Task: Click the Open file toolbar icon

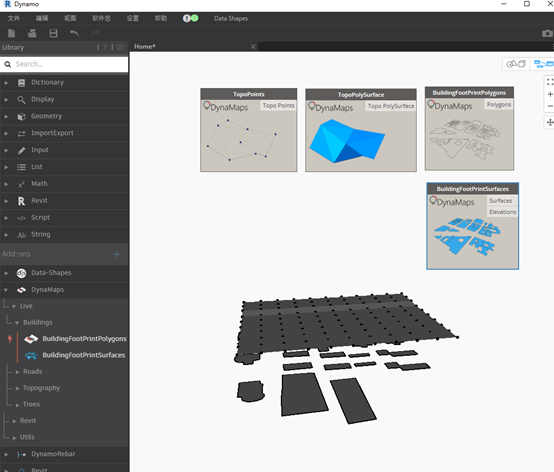Action: click(32, 33)
